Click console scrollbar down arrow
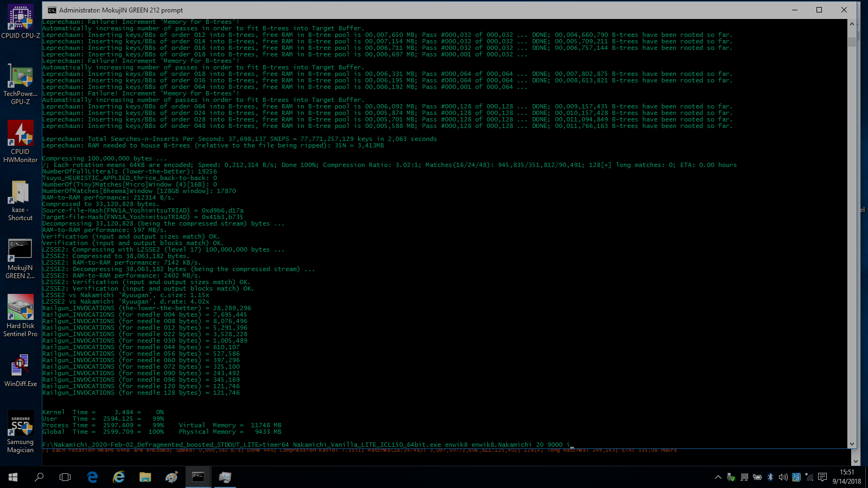The width and height of the screenshot is (868, 488). click(x=852, y=444)
